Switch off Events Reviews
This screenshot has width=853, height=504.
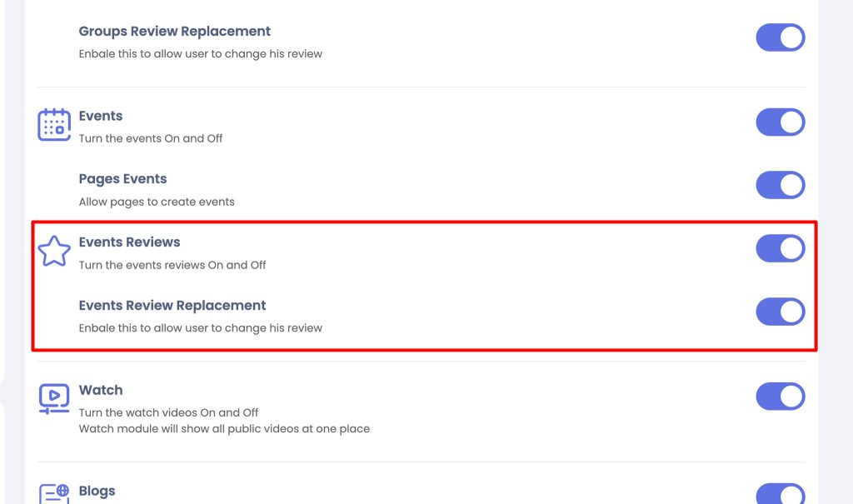780,248
